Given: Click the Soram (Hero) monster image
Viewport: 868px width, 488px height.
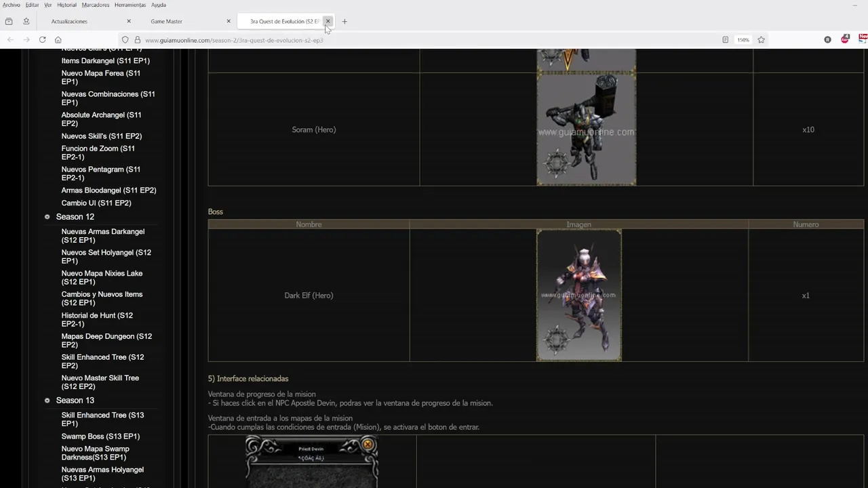Looking at the screenshot, I should [x=587, y=129].
